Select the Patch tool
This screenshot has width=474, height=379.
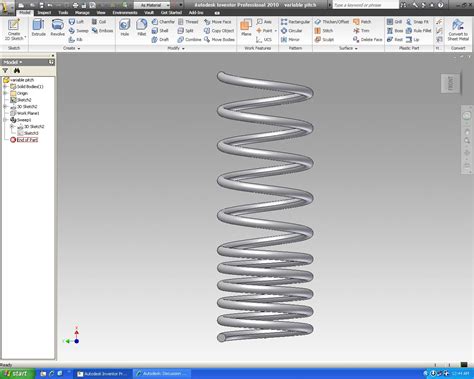point(362,22)
